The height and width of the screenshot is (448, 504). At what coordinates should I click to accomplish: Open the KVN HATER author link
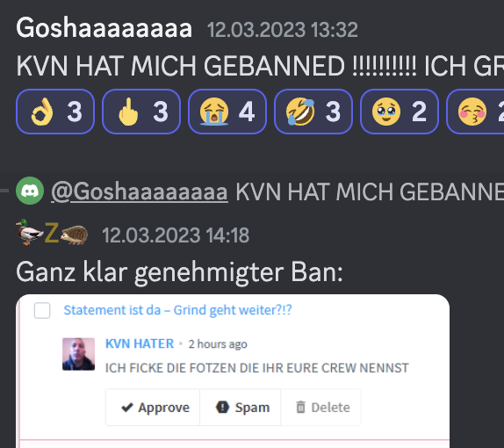(x=140, y=343)
